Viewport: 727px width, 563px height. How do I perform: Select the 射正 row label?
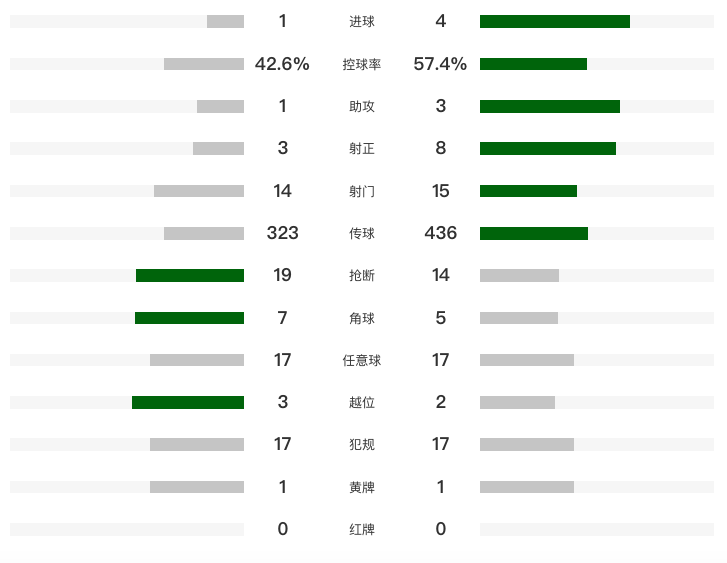362,148
